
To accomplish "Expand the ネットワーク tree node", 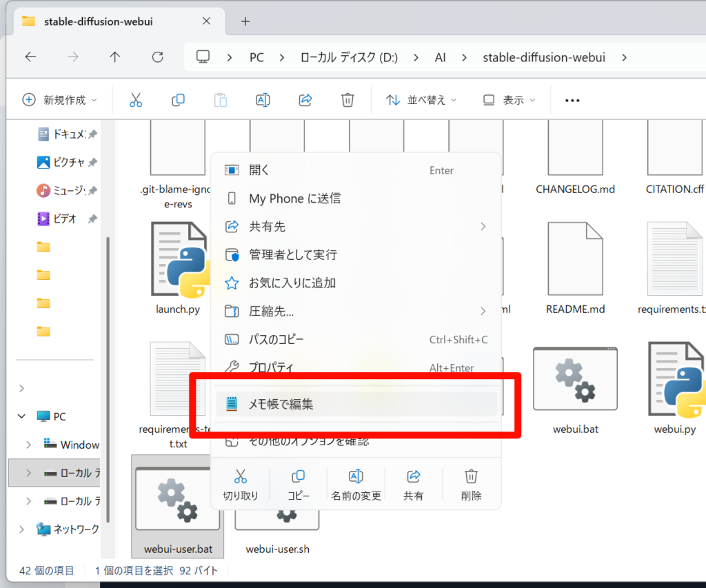I will click(21, 529).
